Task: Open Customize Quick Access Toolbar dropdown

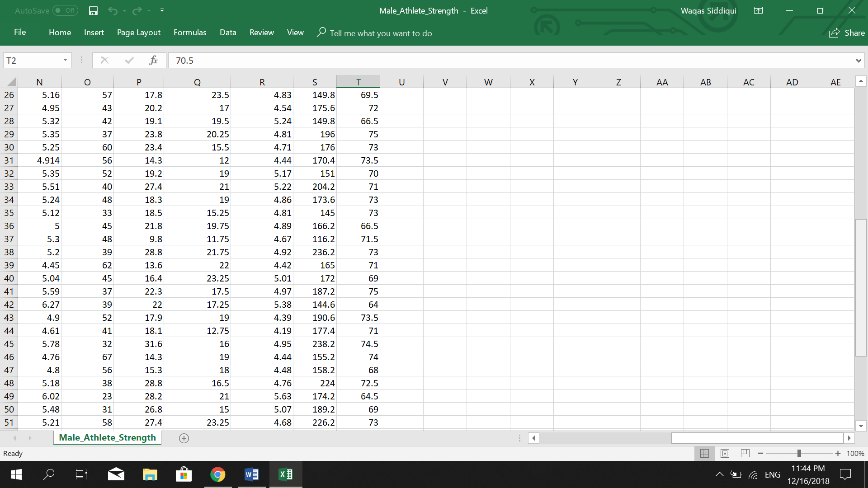Action: coord(162,10)
